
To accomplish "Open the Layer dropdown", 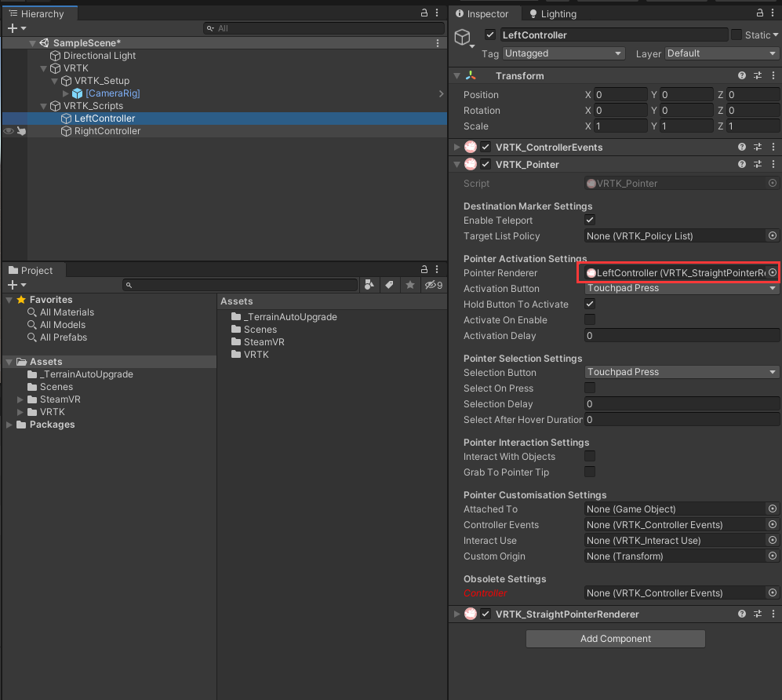I will coord(722,53).
